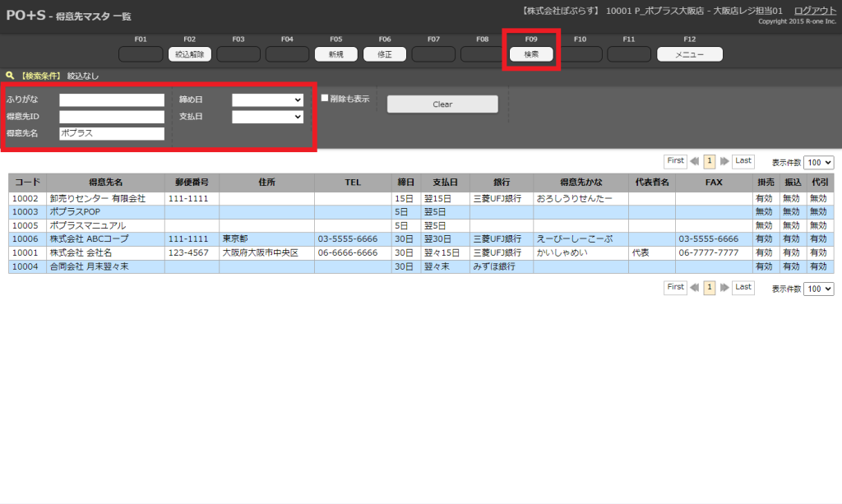Click the Clear button
The width and height of the screenshot is (842, 504).
point(442,104)
